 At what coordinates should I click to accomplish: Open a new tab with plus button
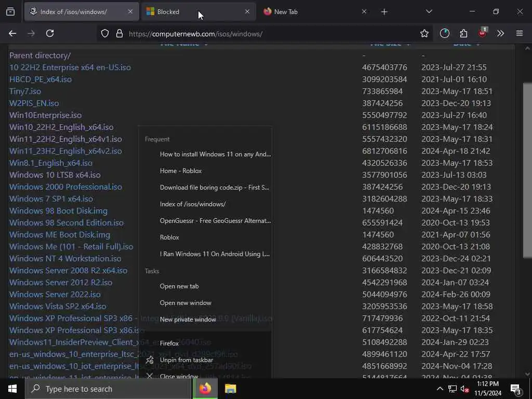pyautogui.click(x=384, y=12)
